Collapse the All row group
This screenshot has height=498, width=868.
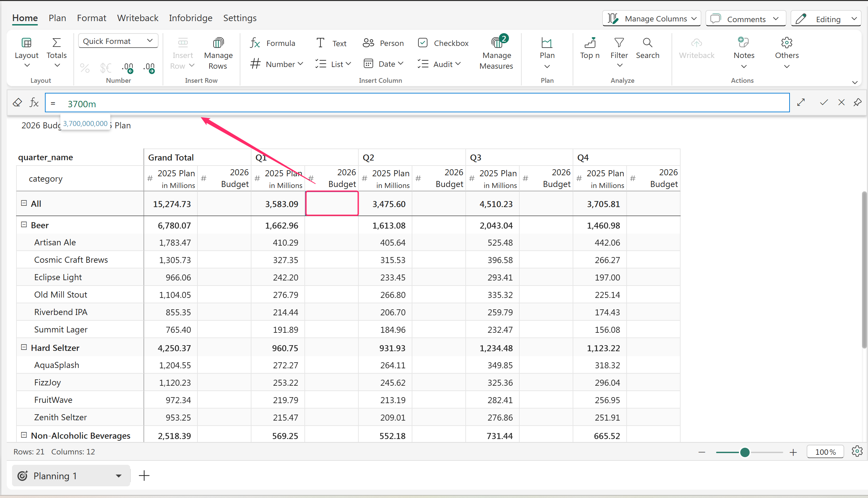pos(24,203)
